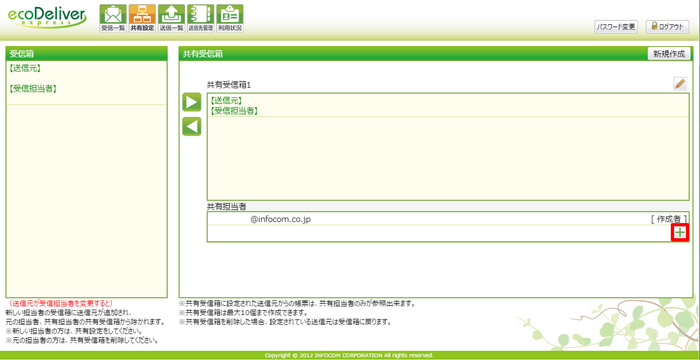This screenshot has height=360, width=700.
Task: Click the パスワード変更 button
Action: click(x=617, y=27)
